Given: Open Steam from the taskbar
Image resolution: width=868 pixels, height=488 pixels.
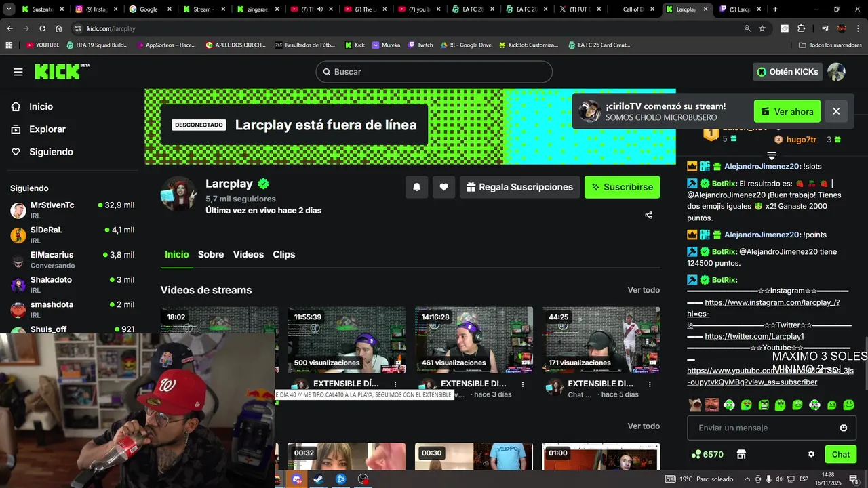Looking at the screenshot, I should [x=318, y=479].
